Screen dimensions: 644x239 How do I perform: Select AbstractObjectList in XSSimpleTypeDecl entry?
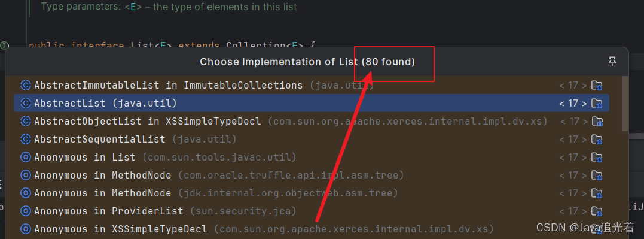coord(312,122)
